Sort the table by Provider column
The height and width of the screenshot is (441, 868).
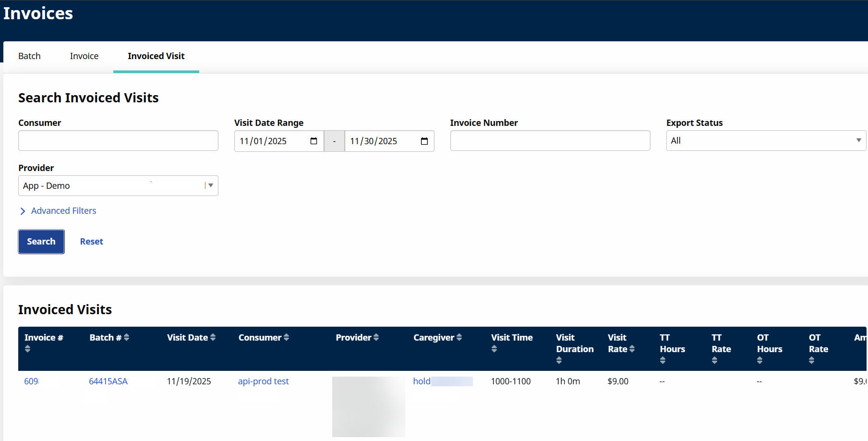(x=377, y=337)
